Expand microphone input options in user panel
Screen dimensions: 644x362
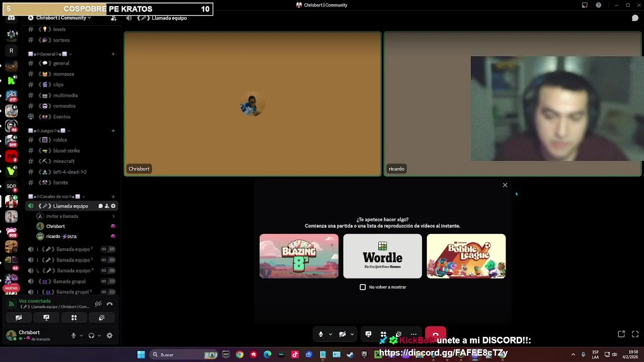81,335
